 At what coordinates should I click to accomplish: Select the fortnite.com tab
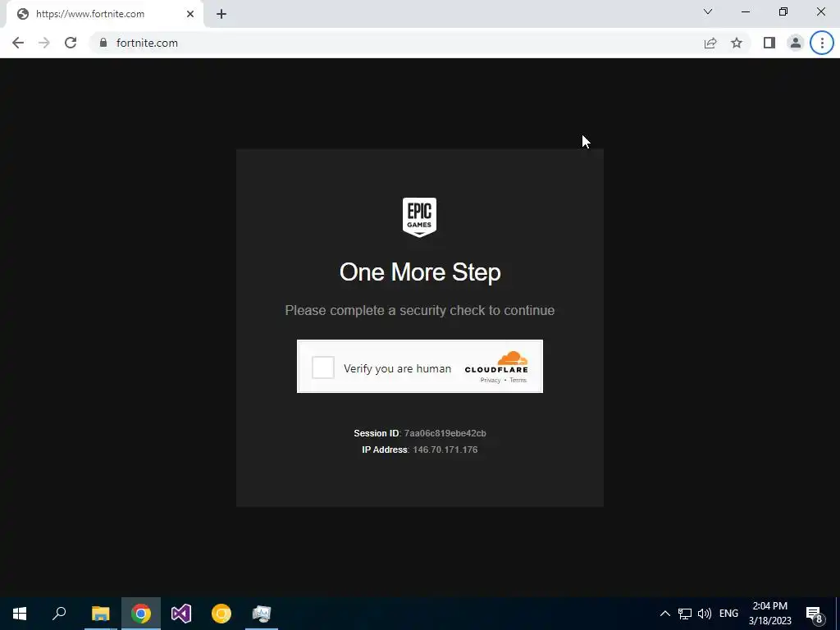104,14
